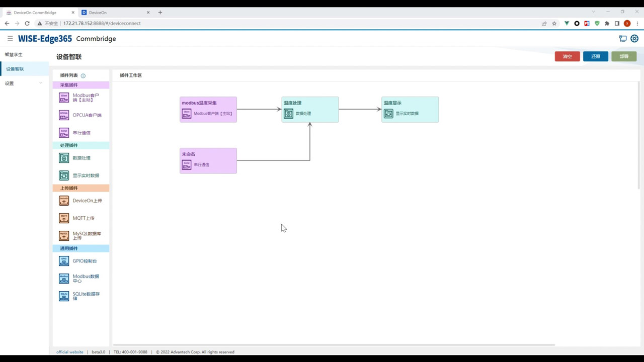Choose the MySQL数据库上传 plugin icon
Screen dimensions: 644x362
(64, 236)
